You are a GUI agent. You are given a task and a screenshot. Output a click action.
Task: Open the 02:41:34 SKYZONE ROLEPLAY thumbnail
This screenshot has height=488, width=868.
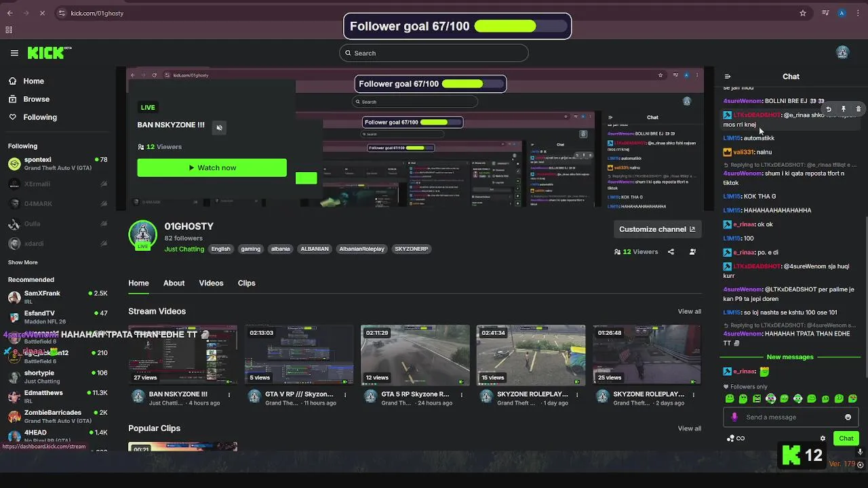(531, 354)
